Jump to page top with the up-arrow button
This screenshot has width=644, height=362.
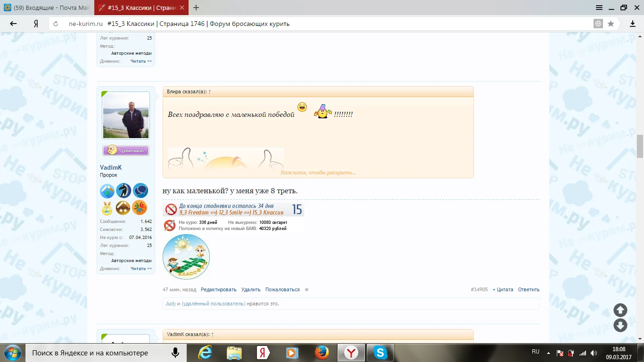point(620,310)
